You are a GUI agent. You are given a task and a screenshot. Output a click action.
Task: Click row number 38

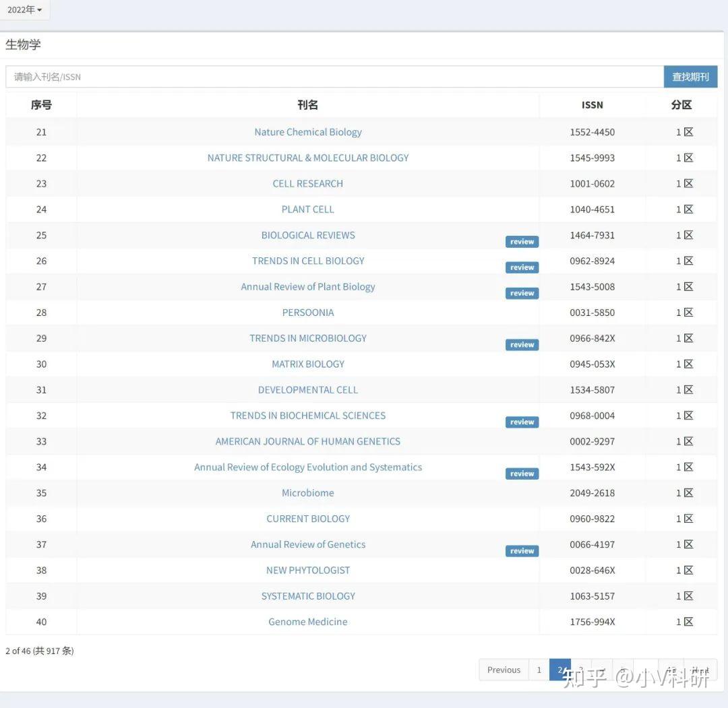click(x=41, y=570)
